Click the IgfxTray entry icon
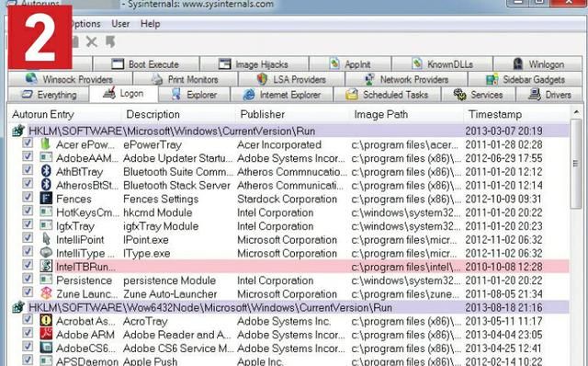588x366 pixels. pos(46,225)
